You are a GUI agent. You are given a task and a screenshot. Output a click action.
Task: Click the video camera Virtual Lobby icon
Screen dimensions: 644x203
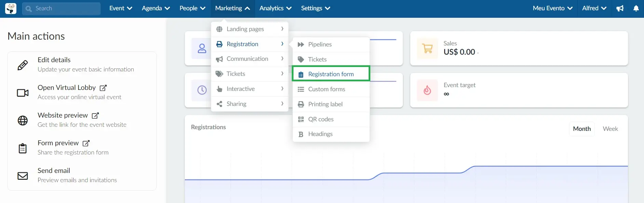(x=23, y=93)
